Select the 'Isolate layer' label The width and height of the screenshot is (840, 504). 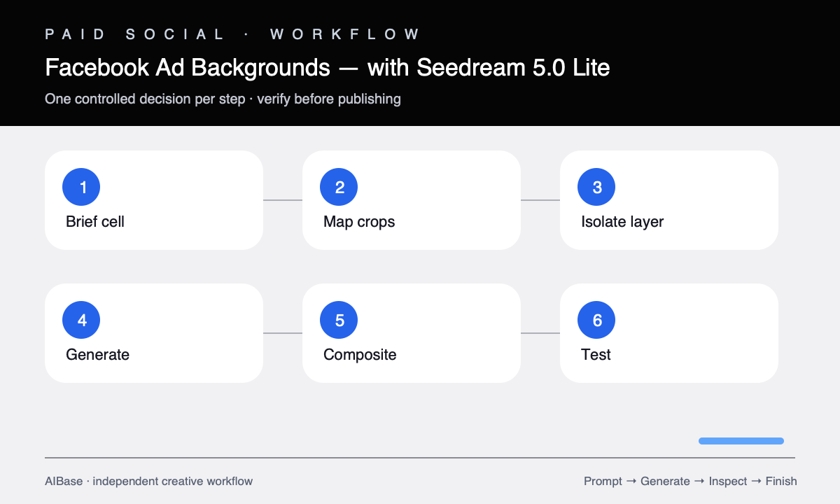tap(622, 222)
